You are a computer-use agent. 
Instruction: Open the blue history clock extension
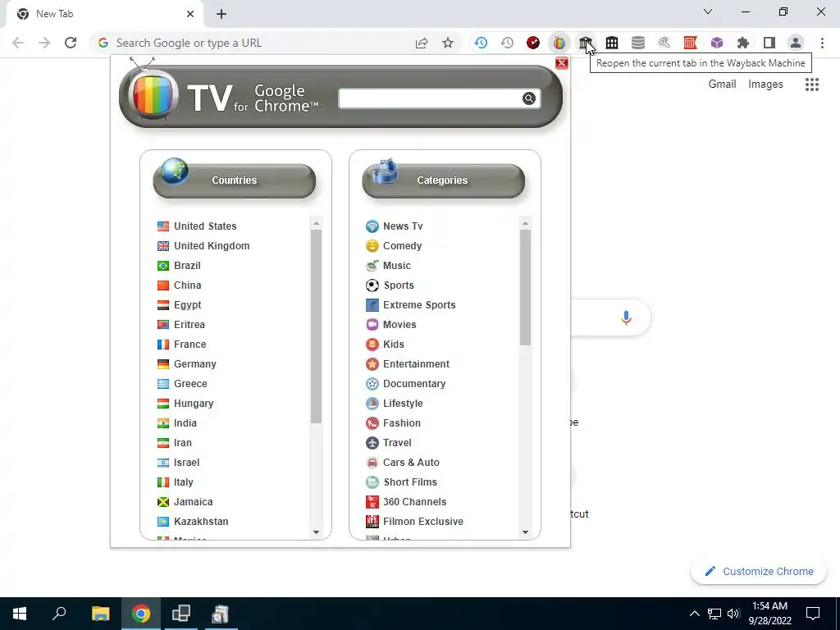pos(481,43)
